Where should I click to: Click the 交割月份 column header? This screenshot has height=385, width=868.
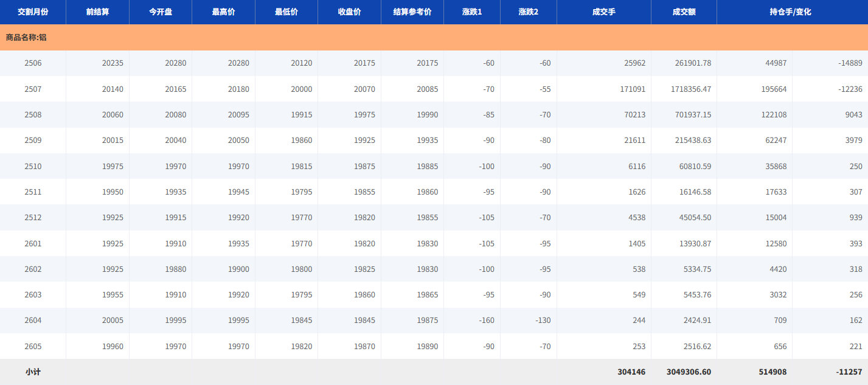click(33, 12)
